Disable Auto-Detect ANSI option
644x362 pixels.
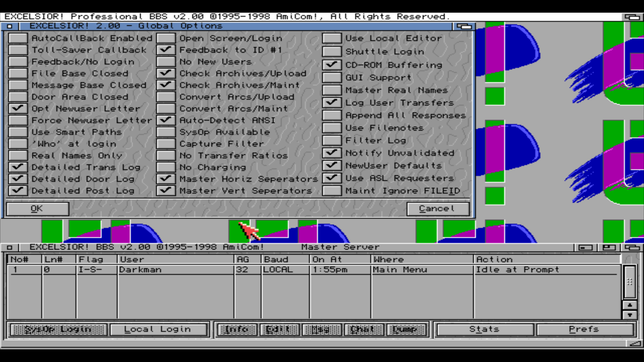166,120
